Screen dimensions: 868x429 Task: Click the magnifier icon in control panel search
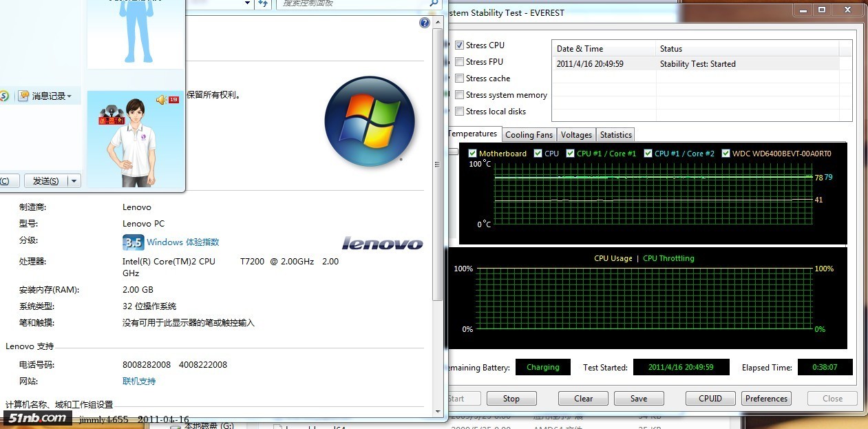434,3
